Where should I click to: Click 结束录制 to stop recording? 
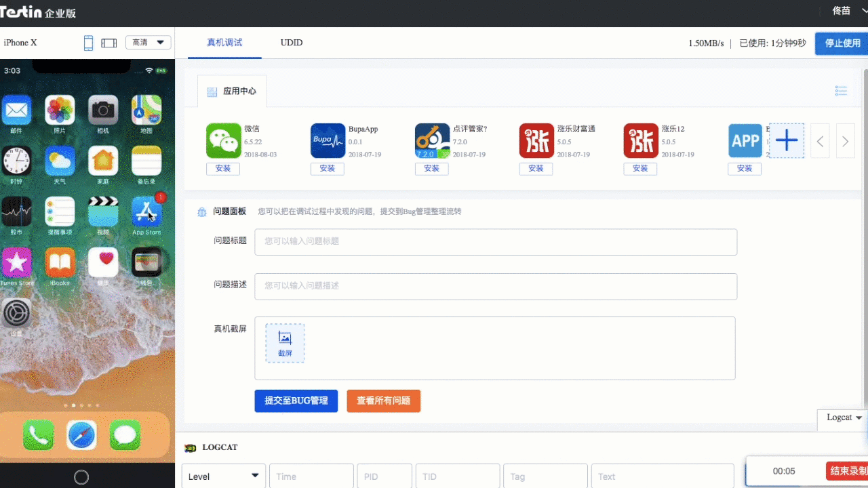848,471
